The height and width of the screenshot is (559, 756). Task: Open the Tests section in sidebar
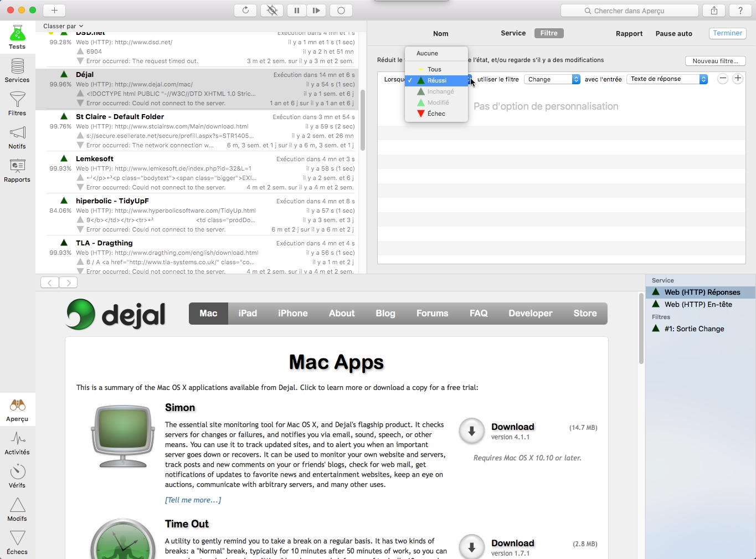click(x=17, y=37)
